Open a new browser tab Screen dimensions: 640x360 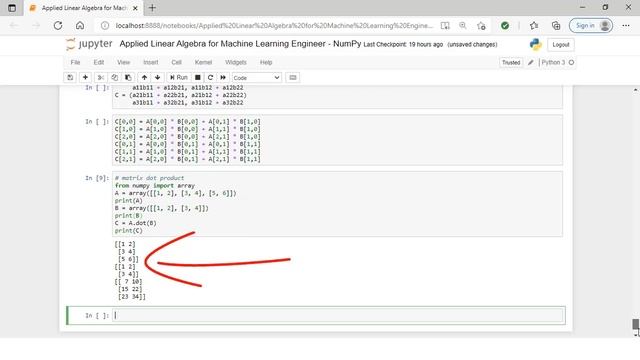tap(152, 8)
